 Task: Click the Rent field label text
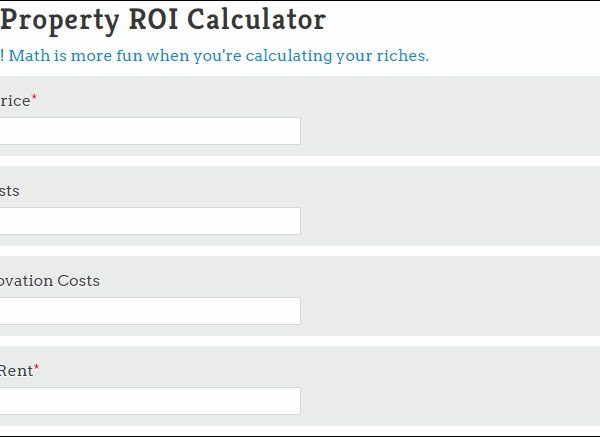pyautogui.click(x=15, y=371)
